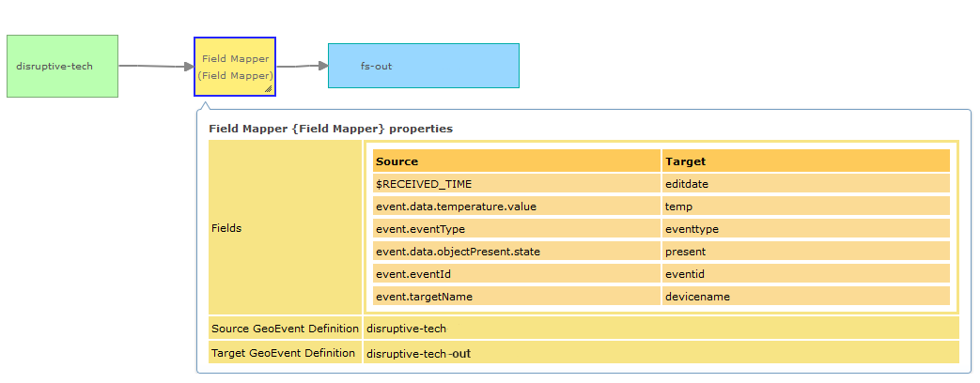Click the event.data.temperature.value source cell
This screenshot has height=383, width=980.
point(516,207)
